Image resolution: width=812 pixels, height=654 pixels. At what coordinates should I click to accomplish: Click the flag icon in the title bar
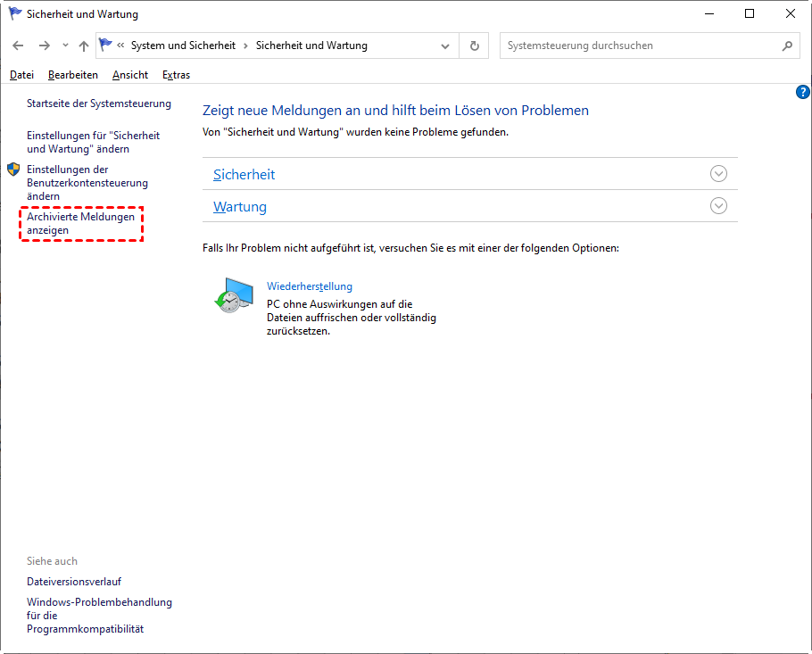pyautogui.click(x=15, y=13)
